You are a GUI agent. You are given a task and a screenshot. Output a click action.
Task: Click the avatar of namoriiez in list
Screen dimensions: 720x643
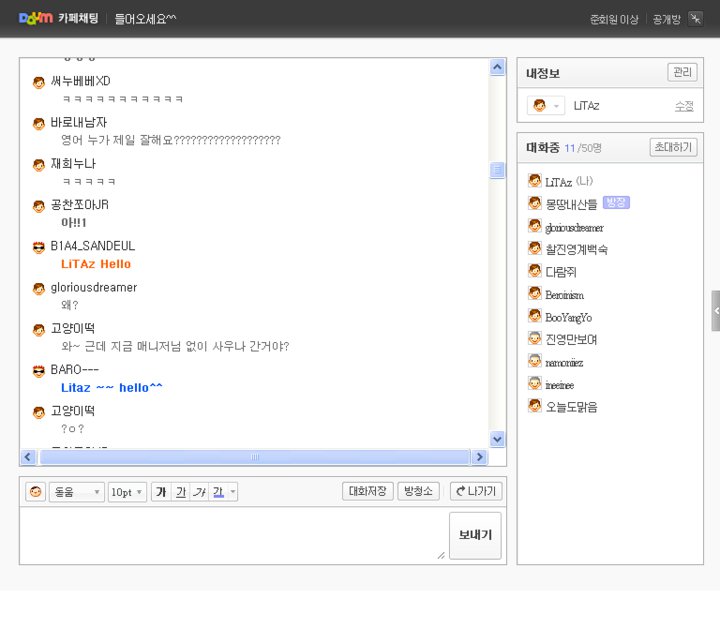point(534,361)
